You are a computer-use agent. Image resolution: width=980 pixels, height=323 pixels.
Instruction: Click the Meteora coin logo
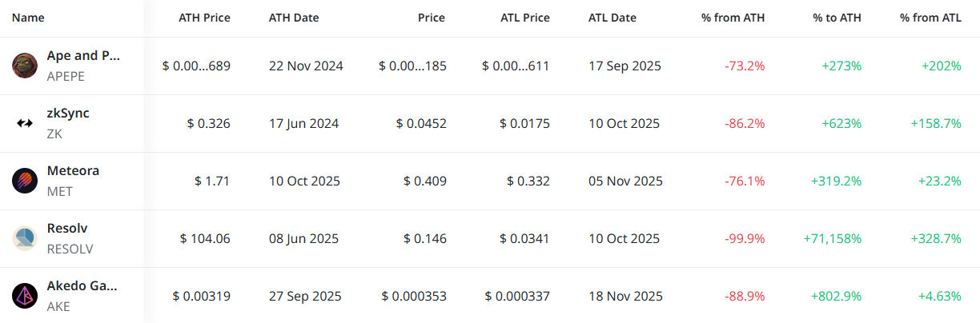pos(25,181)
